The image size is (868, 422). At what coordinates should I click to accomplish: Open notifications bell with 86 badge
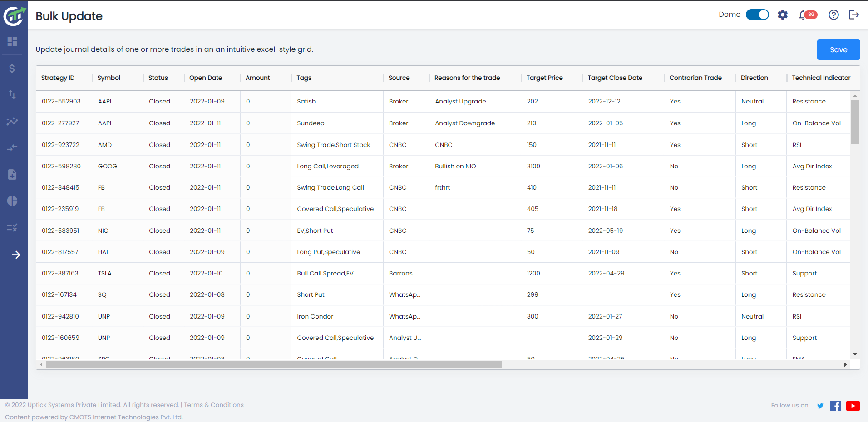[808, 15]
